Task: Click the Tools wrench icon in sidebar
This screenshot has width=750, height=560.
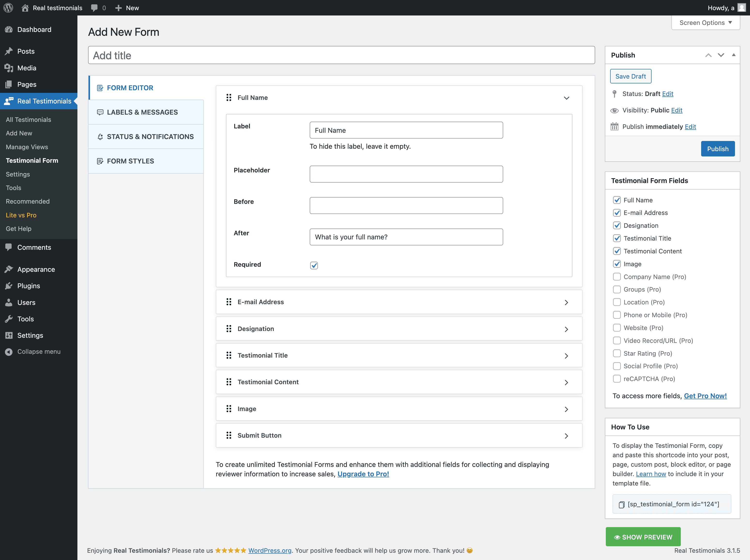Action: [x=9, y=319]
